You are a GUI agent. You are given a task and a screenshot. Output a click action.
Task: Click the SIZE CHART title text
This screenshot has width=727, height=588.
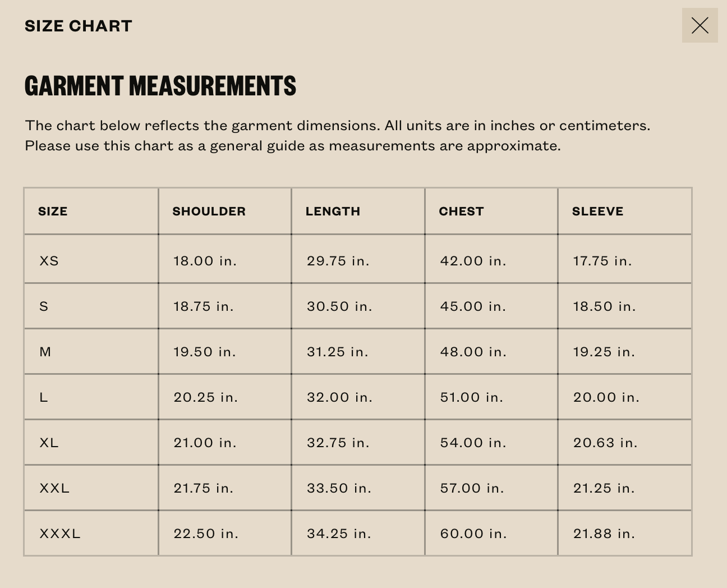[x=79, y=26]
